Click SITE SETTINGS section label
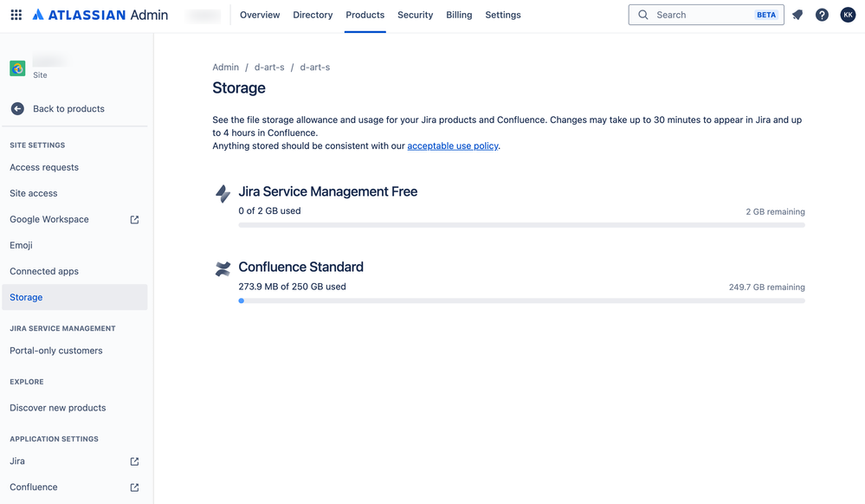865x504 pixels. click(x=37, y=145)
